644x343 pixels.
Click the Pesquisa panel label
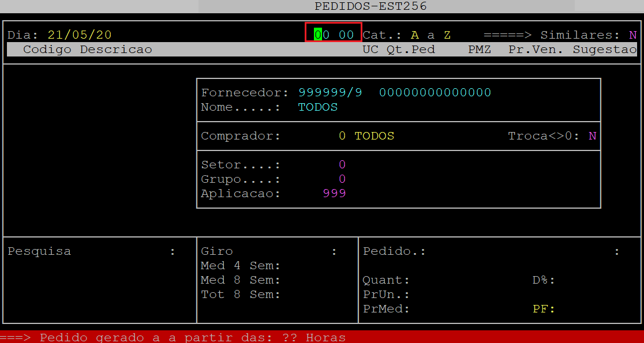click(39, 251)
